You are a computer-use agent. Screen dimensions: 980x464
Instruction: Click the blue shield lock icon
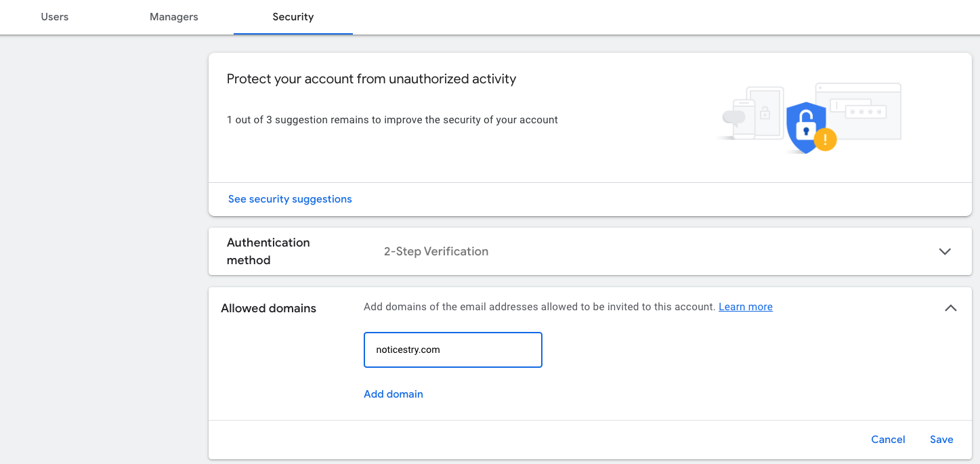pos(805,127)
